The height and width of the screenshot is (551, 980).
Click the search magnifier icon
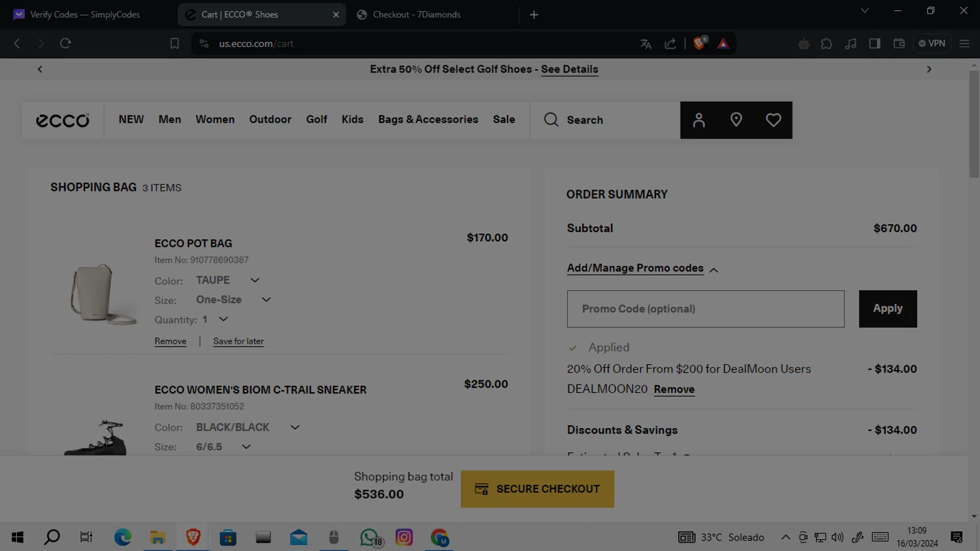coord(551,120)
